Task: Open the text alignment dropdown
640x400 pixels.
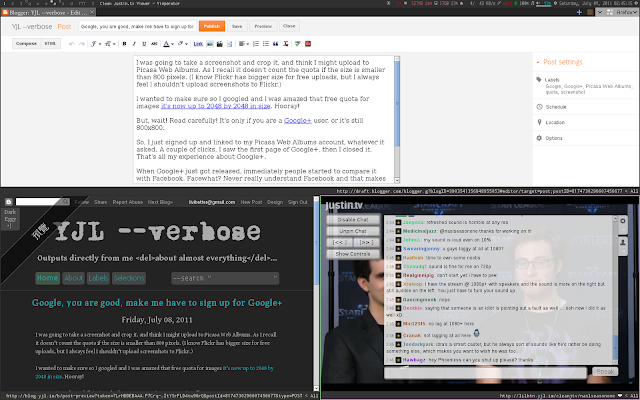Action: point(244,44)
